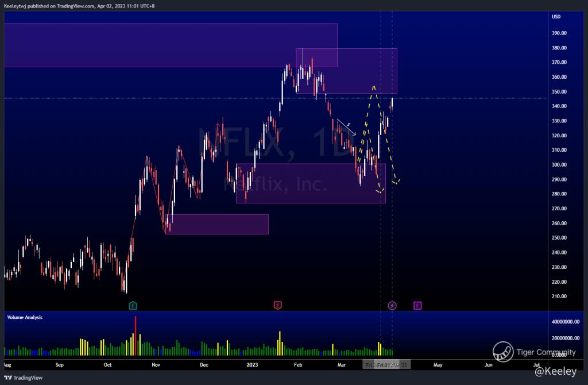The image size is (588, 385).
Task: Click the 360.00 price axis label
Action: [559, 77]
